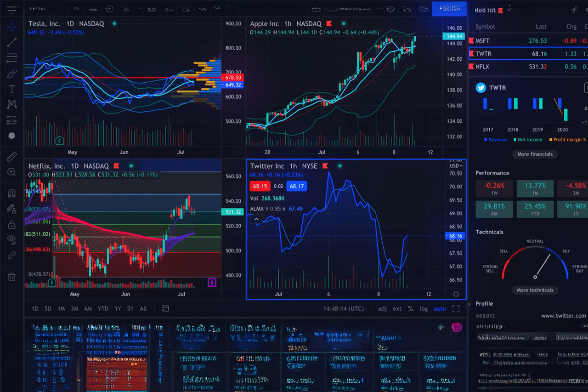Click the zoom in magnifier tool
Image resolution: width=588 pixels, height=392 pixels.
click(12, 172)
